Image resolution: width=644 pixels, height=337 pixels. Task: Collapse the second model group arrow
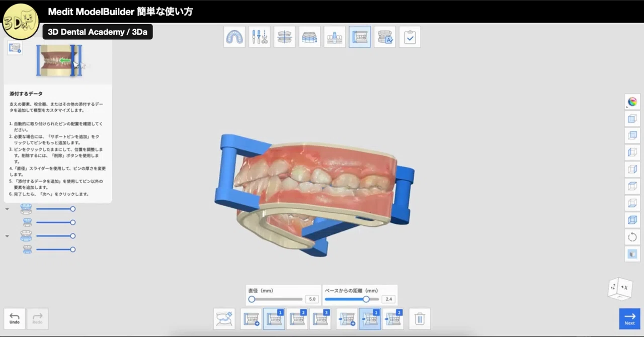7,236
